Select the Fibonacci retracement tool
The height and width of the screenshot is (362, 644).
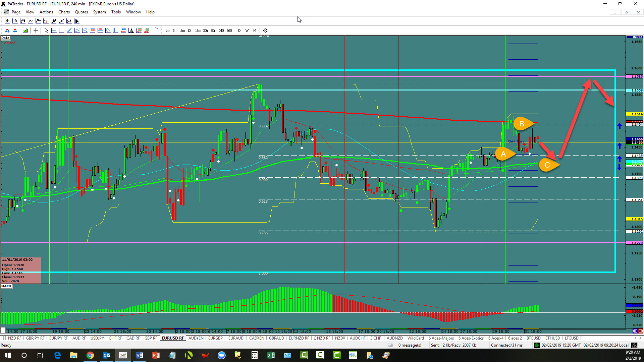pos(92,31)
